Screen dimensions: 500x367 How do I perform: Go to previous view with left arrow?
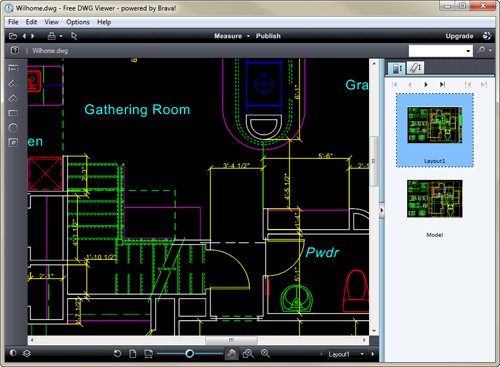tap(24, 36)
